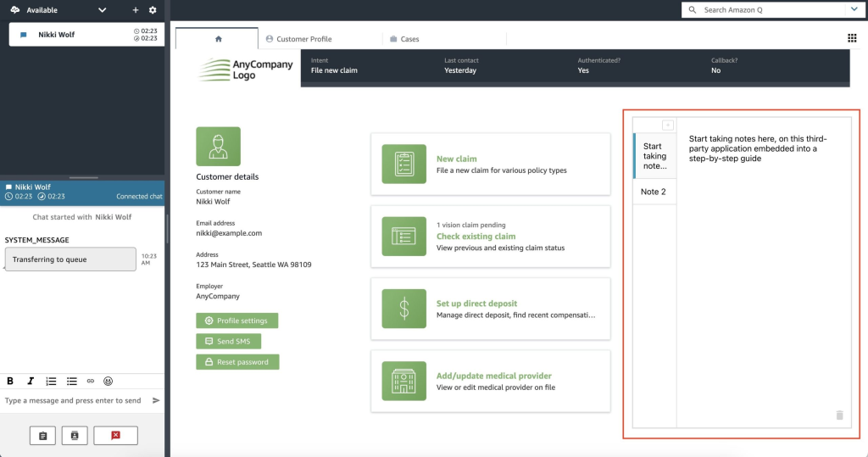Viewport: 868px width, 457px height.
Task: Insert a numbered list in chat
Action: 51,381
